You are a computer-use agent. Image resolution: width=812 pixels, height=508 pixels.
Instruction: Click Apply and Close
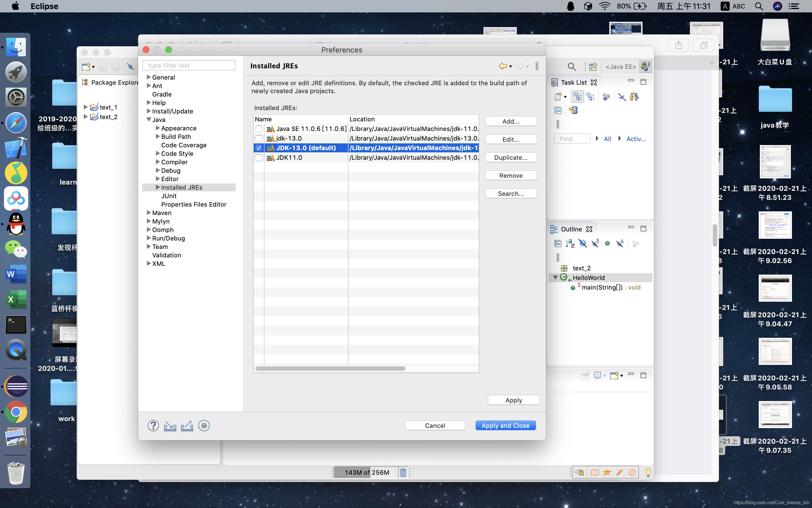(x=505, y=425)
